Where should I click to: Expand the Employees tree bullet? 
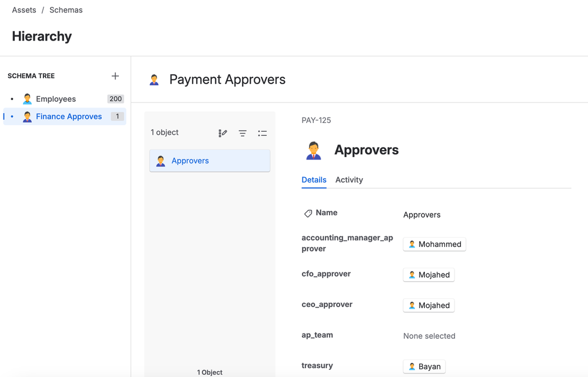click(x=12, y=99)
